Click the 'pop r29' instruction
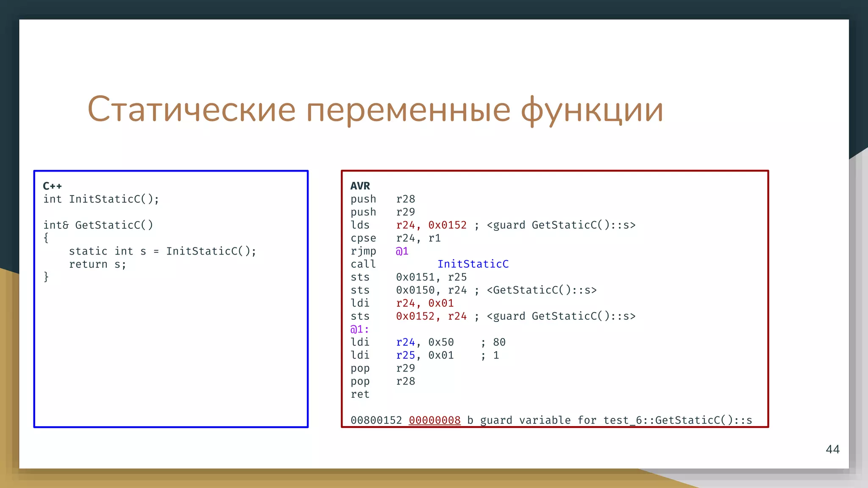This screenshot has width=868, height=488. [x=383, y=369]
